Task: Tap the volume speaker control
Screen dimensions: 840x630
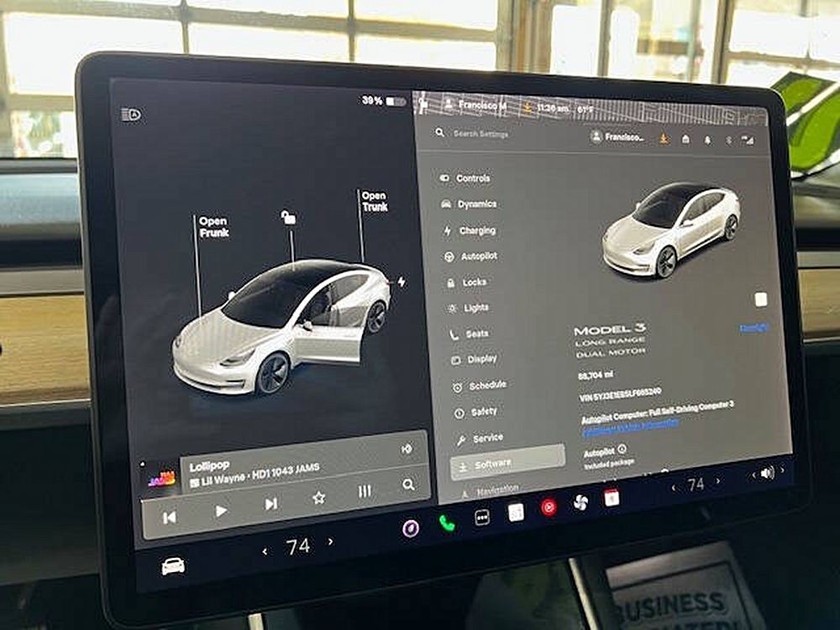Action: 766,473
